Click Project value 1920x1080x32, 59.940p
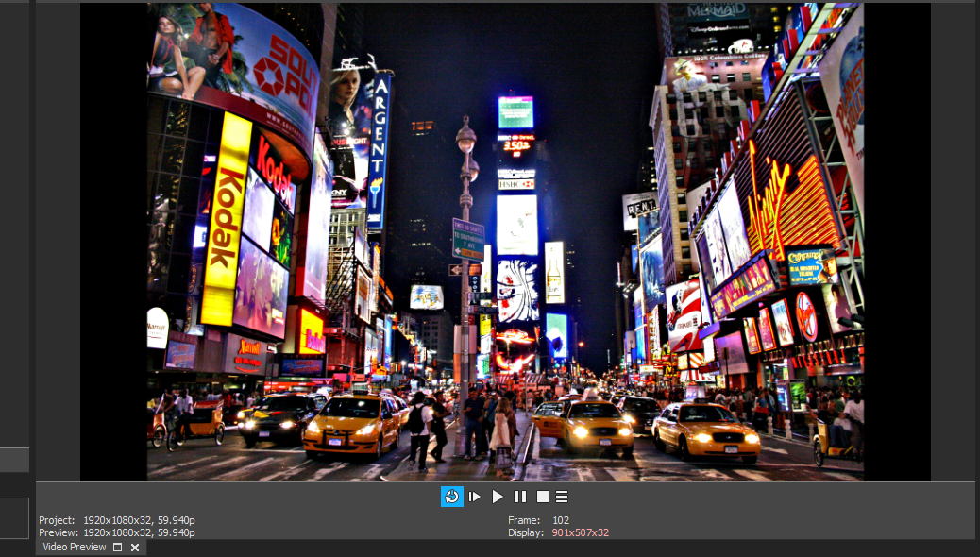This screenshot has height=557, width=980. (x=139, y=520)
